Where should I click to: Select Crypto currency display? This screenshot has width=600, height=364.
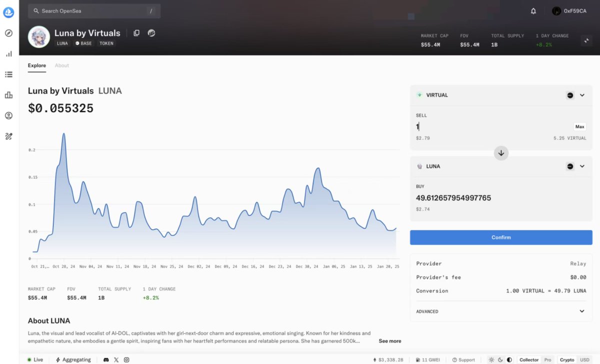point(567,360)
